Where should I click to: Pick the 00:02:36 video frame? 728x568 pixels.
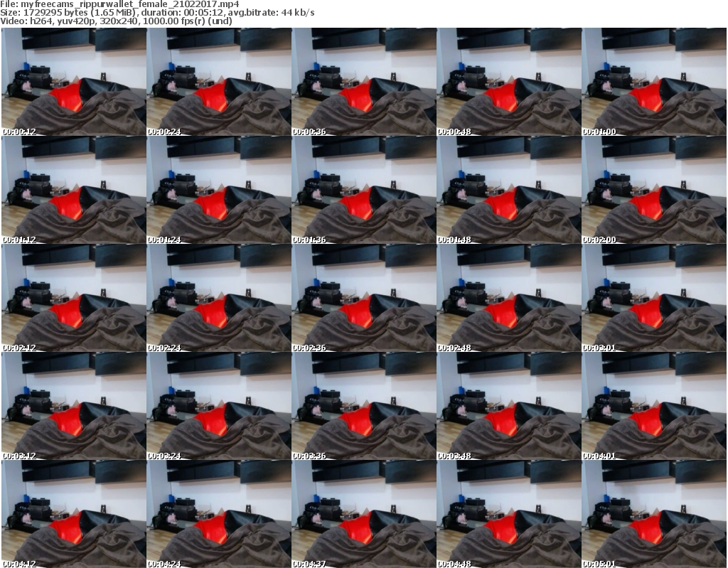tap(364, 298)
